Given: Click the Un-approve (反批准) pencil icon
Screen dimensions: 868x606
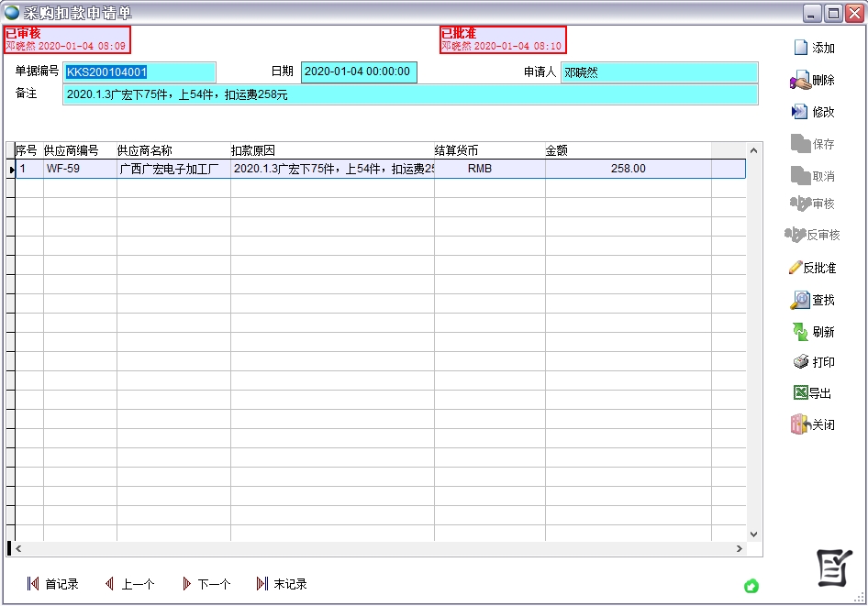Looking at the screenshot, I should pyautogui.click(x=796, y=268).
